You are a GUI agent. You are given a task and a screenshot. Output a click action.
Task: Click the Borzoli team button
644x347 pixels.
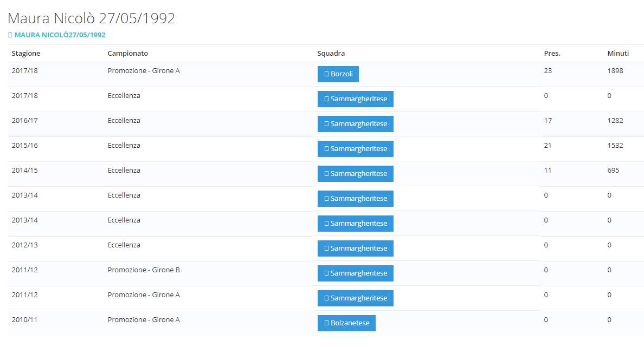[338, 74]
